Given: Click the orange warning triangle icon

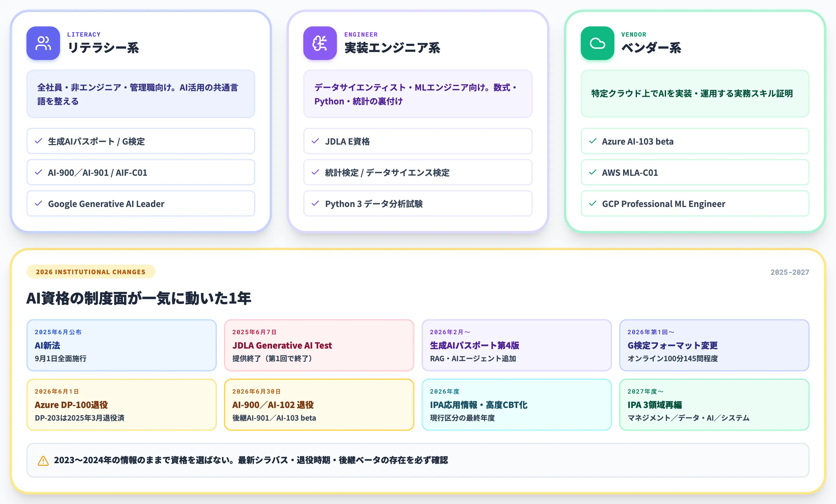Looking at the screenshot, I should (43, 460).
